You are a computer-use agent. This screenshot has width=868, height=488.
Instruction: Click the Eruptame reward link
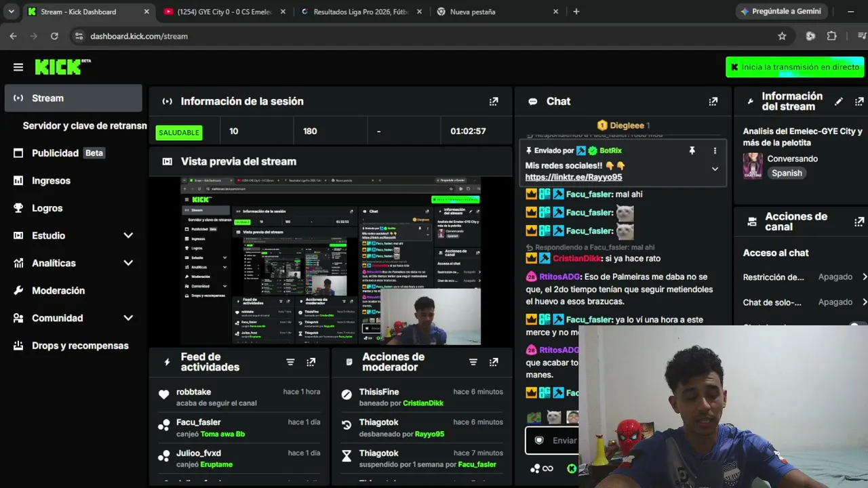tap(216, 464)
